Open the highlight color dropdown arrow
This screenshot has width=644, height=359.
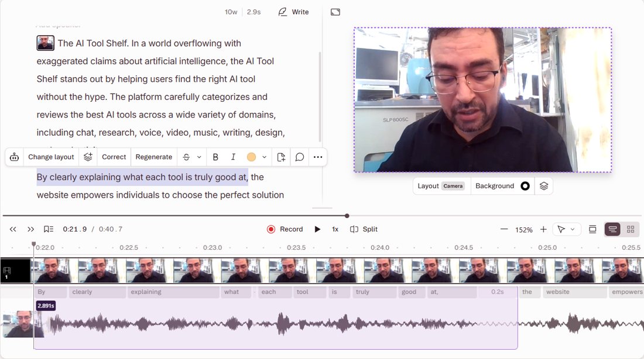pos(265,157)
